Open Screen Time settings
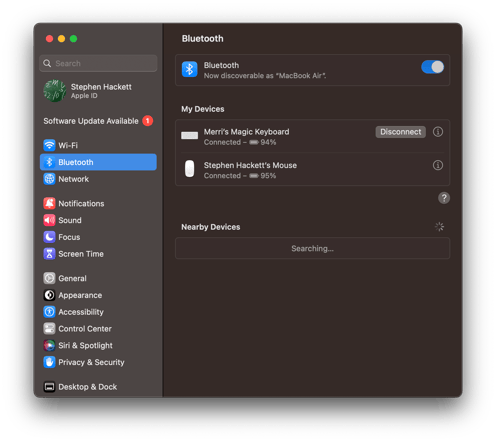The image size is (496, 442). 98,254
